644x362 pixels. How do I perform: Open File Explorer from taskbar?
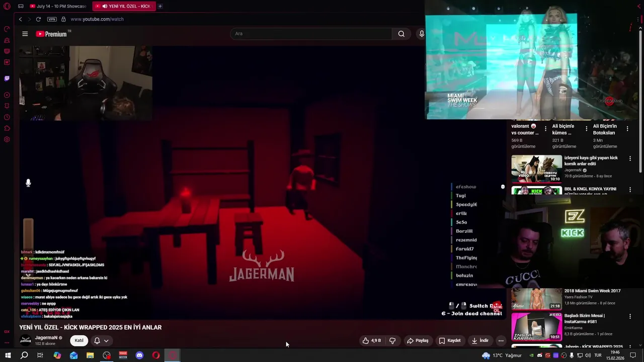pos(90,355)
